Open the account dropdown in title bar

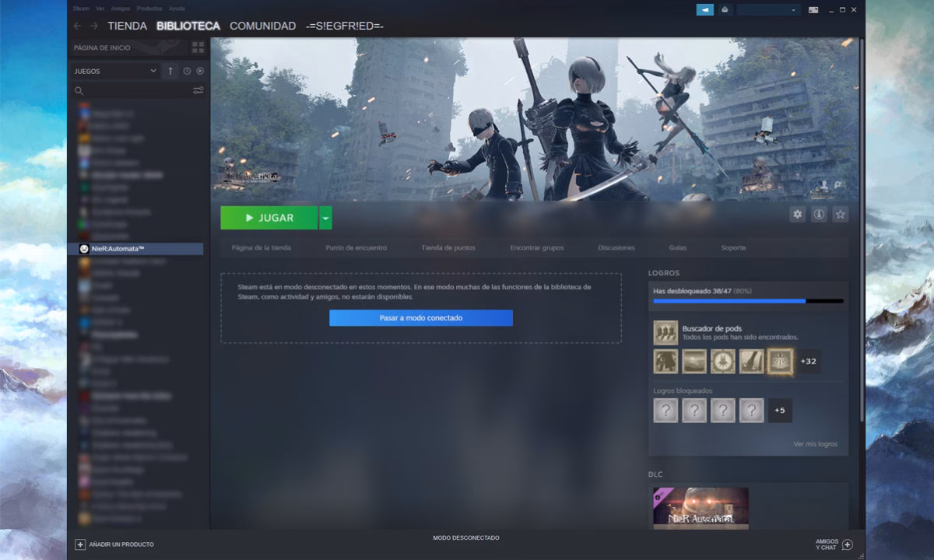click(768, 10)
